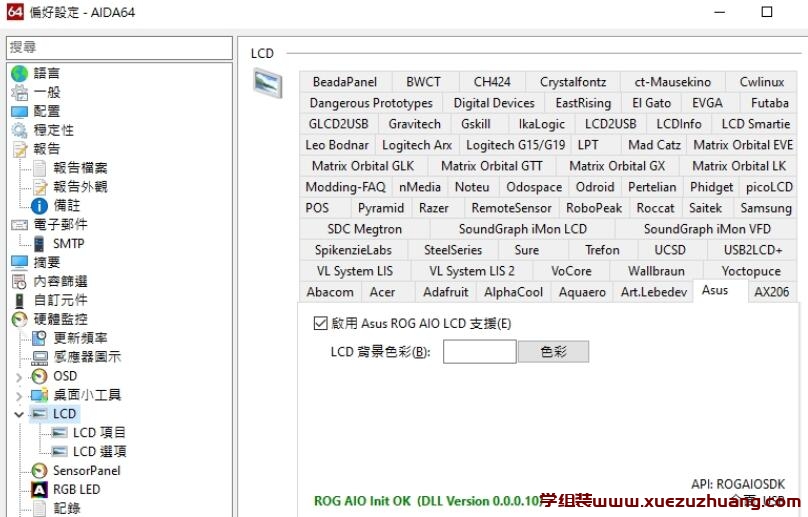Click the SensorPanel gauge icon

(40, 471)
